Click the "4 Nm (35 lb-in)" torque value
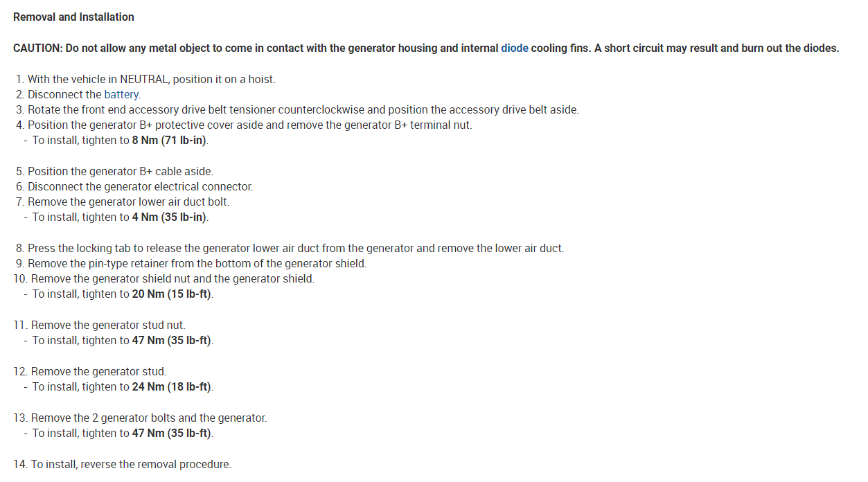This screenshot has width=868, height=482. (169, 217)
